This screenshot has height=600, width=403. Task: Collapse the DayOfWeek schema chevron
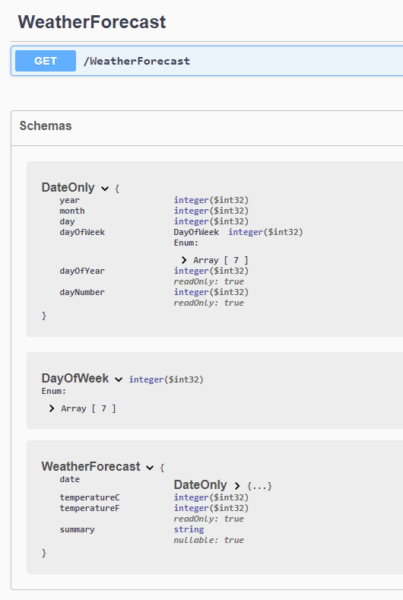(119, 380)
